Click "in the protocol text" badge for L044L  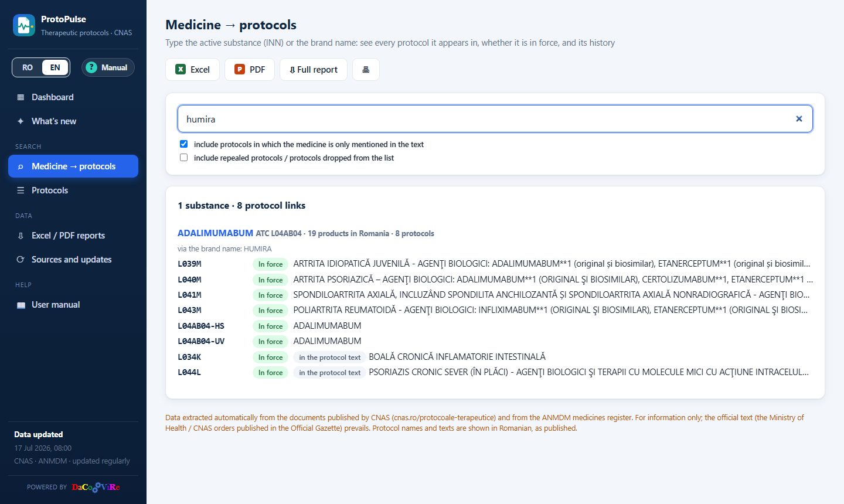[330, 373]
